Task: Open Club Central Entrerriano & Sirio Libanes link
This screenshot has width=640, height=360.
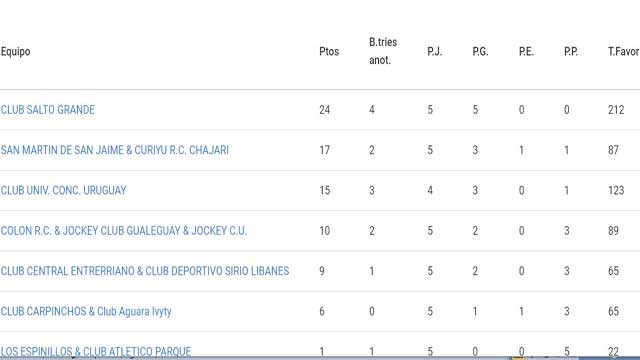Action: point(145,271)
